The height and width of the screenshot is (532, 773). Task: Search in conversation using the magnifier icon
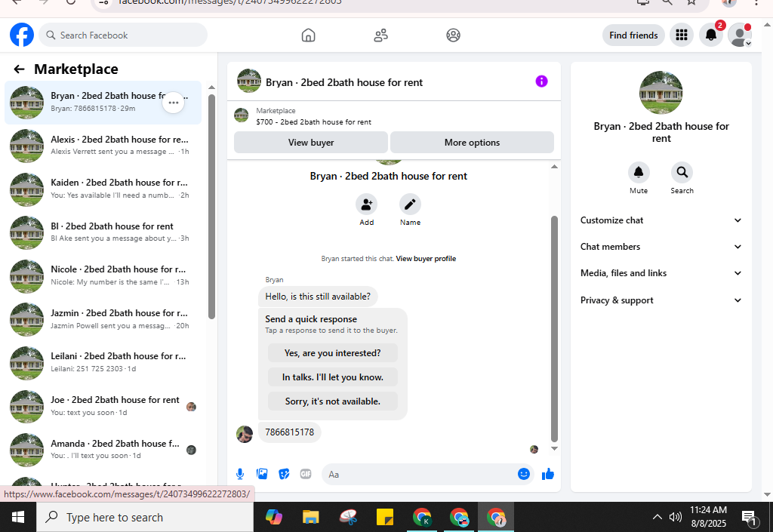(x=682, y=172)
